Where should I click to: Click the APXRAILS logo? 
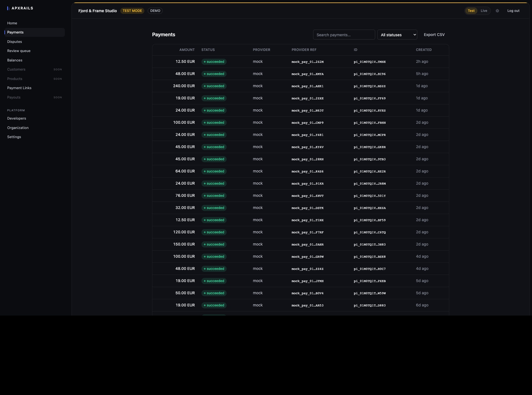[20, 8]
